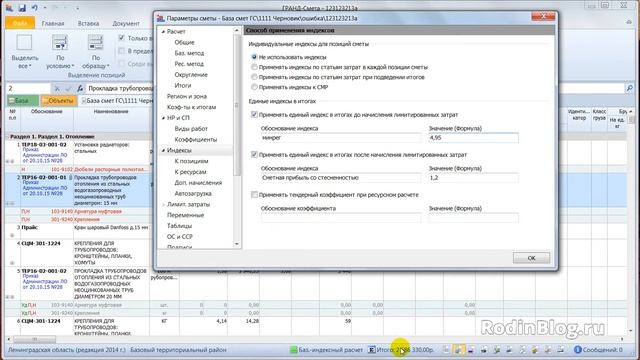640x360 pixels.
Task: Select К позициям under Индексы
Action: point(191,161)
